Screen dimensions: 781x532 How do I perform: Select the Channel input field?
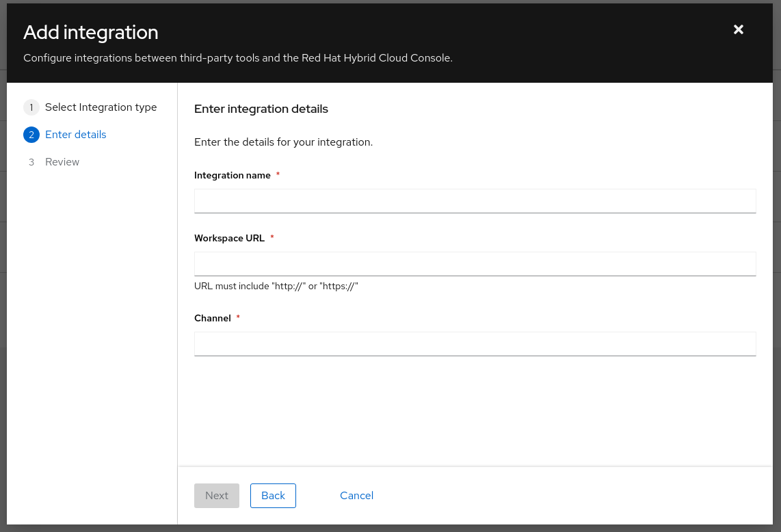(x=475, y=344)
